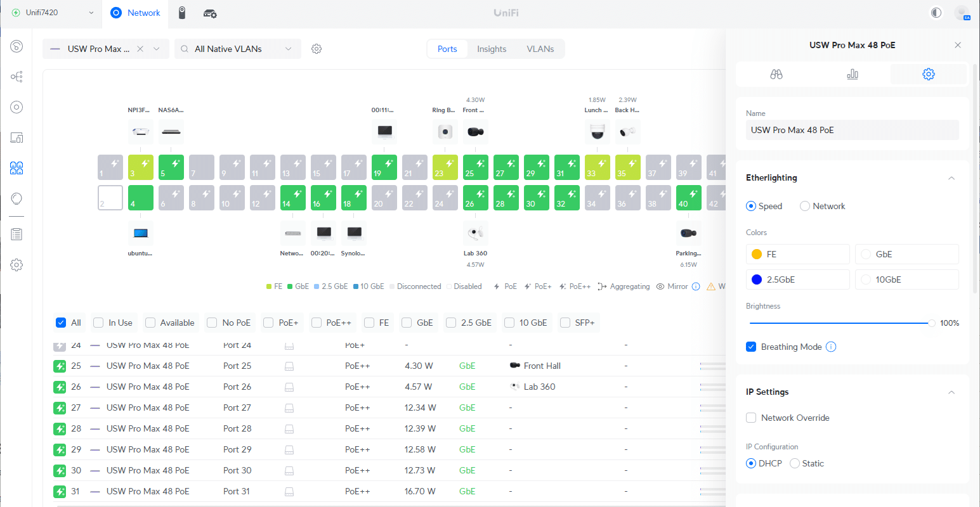The height and width of the screenshot is (507, 980).
Task: Open the Dashboard sidebar icon
Action: tap(17, 46)
